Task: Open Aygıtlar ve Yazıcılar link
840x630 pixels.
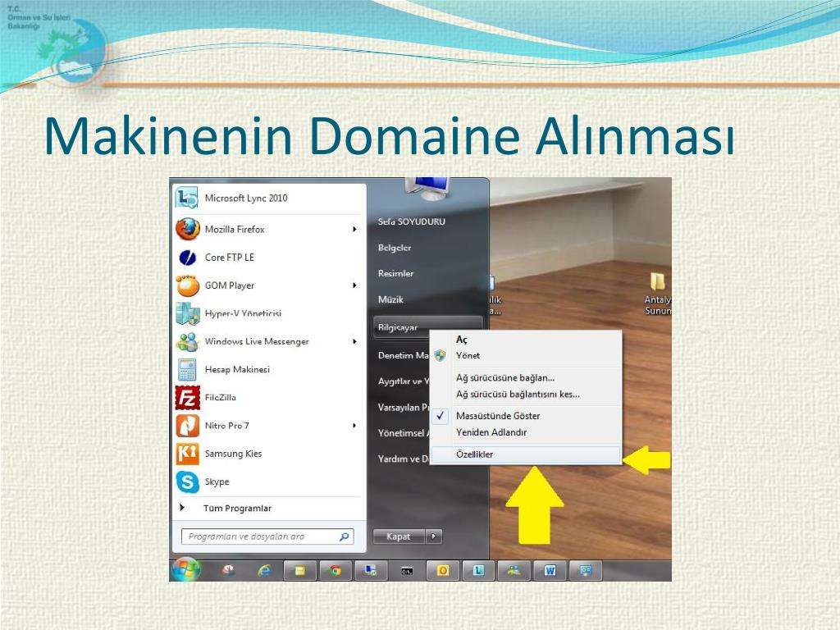Action: click(403, 381)
